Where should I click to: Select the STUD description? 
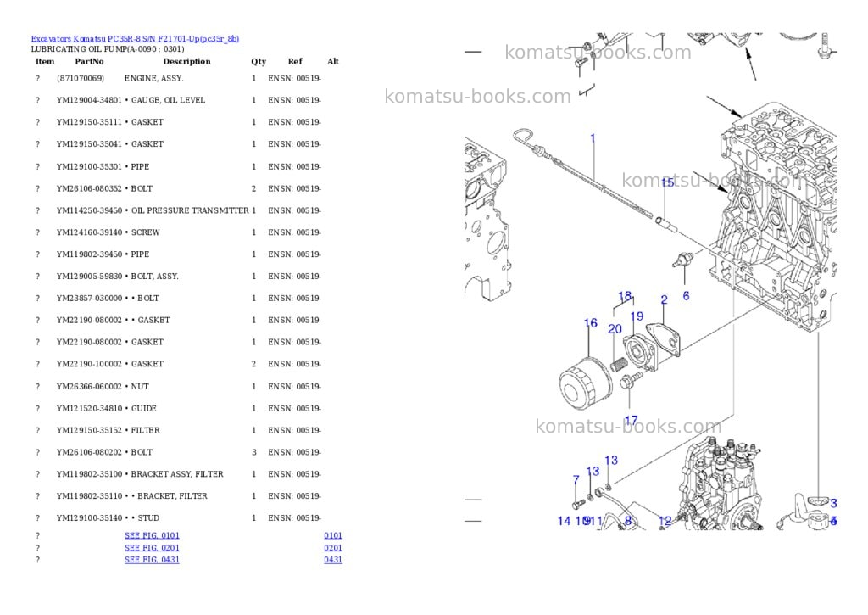click(147, 518)
